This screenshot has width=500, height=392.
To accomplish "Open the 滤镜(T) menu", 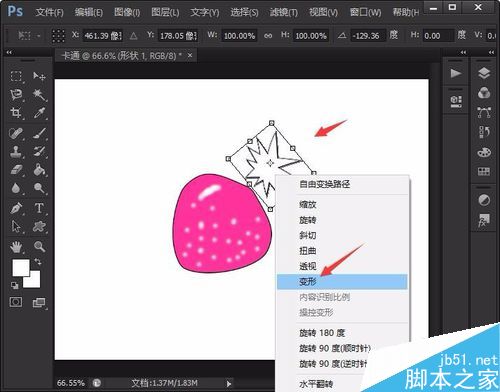I will pos(284,13).
